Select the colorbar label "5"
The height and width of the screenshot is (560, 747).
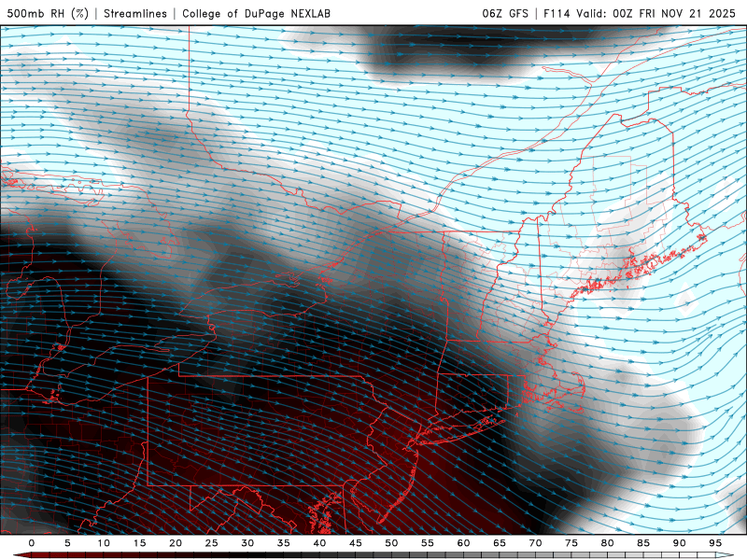click(67, 543)
